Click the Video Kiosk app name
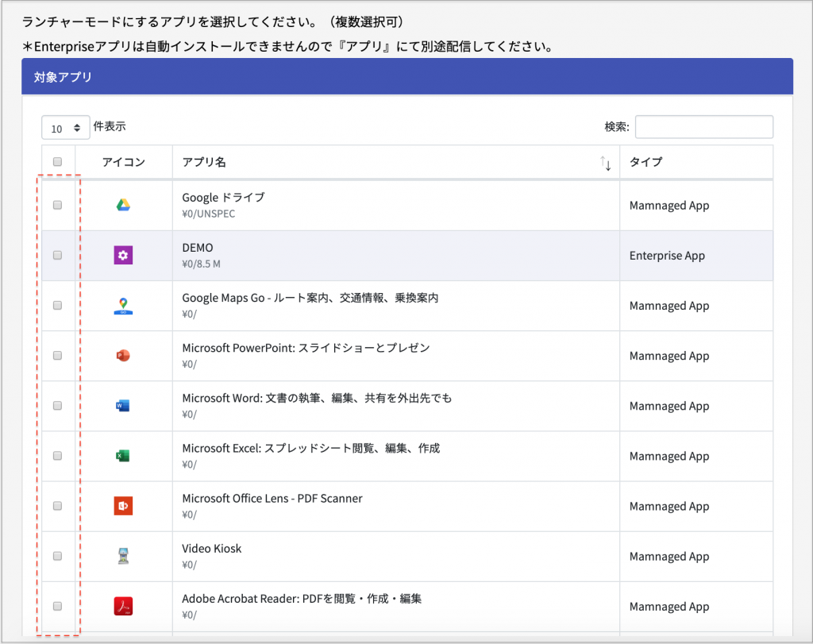Image resolution: width=813 pixels, height=644 pixels. tap(211, 549)
